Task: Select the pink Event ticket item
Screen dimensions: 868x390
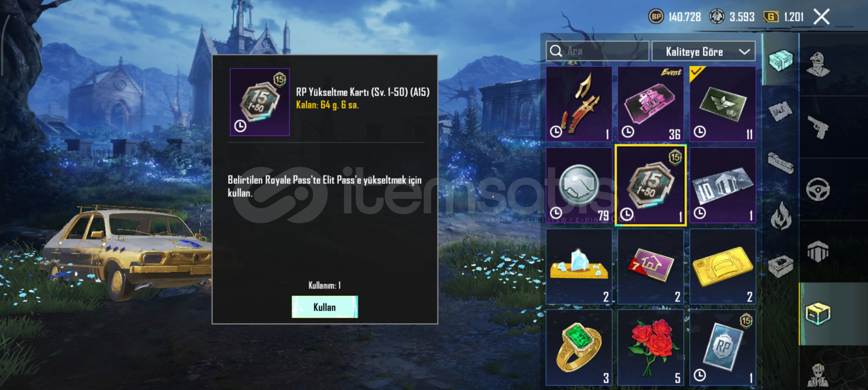Action: point(651,104)
